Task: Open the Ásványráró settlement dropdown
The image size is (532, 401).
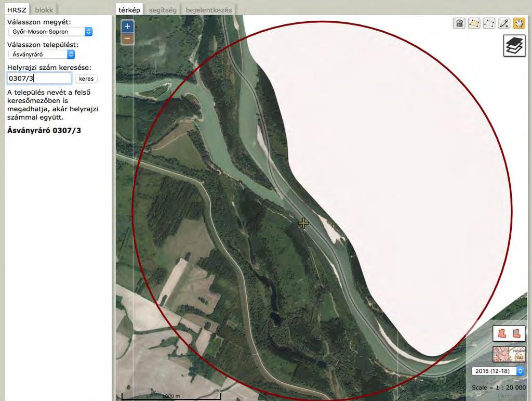Action: pos(42,54)
